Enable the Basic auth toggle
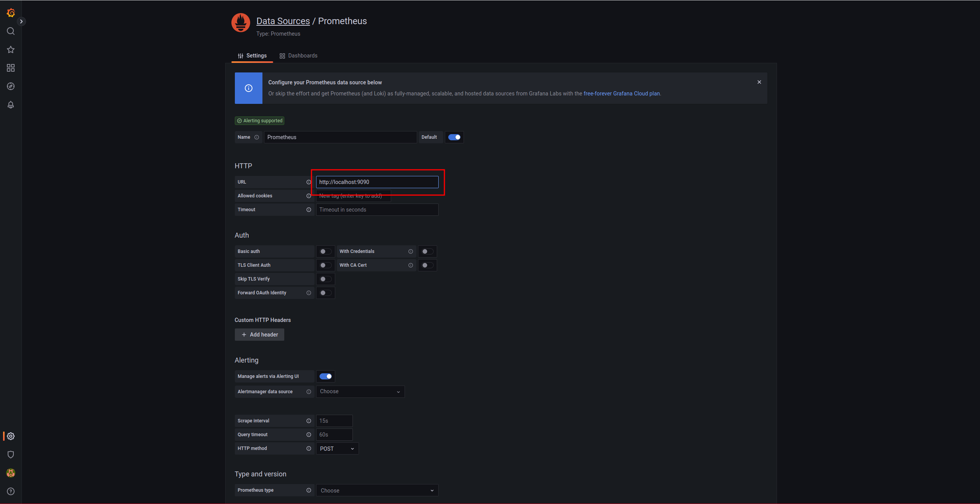980x504 pixels. point(325,251)
